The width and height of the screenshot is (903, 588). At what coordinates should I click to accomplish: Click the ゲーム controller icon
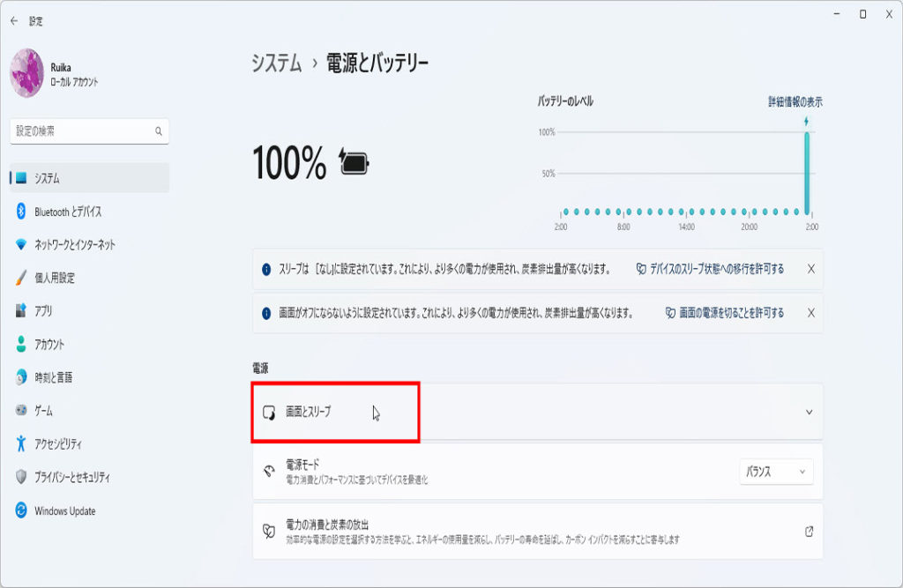click(21, 411)
